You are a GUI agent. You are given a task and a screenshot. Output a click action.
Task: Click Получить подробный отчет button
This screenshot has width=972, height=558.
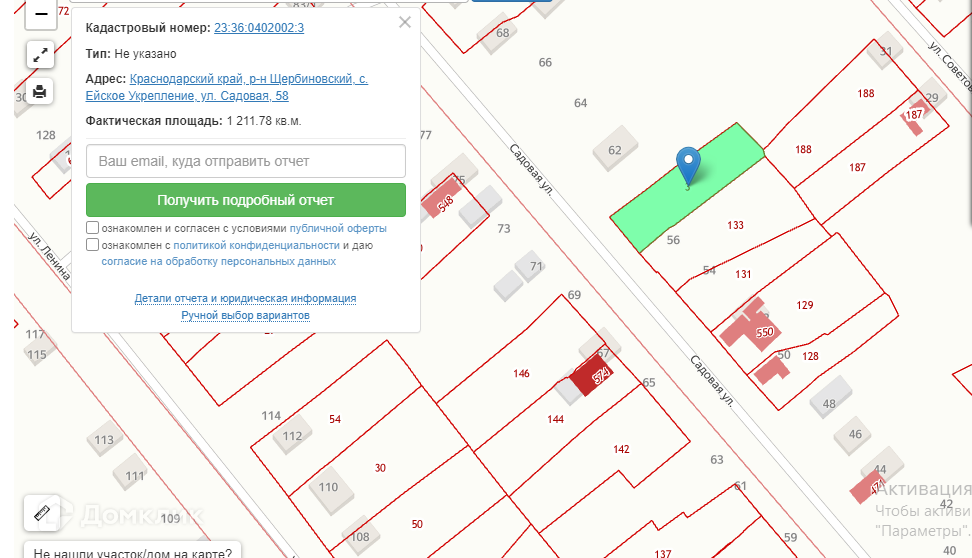(x=246, y=200)
